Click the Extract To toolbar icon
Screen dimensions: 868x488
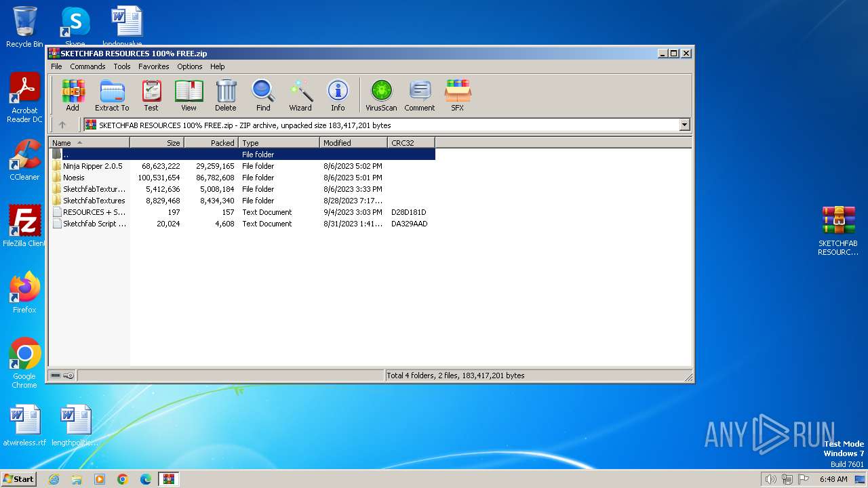tap(112, 95)
